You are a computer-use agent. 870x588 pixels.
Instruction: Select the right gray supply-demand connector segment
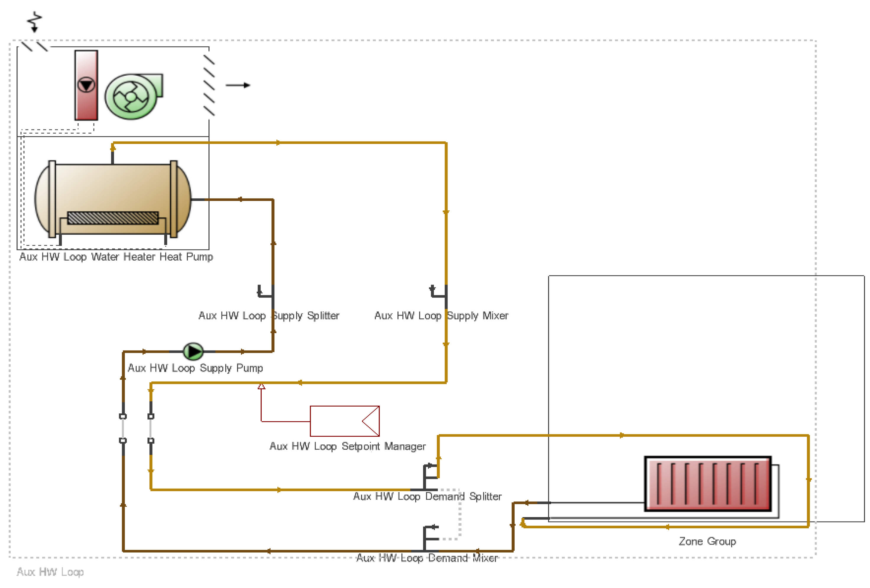(x=151, y=428)
